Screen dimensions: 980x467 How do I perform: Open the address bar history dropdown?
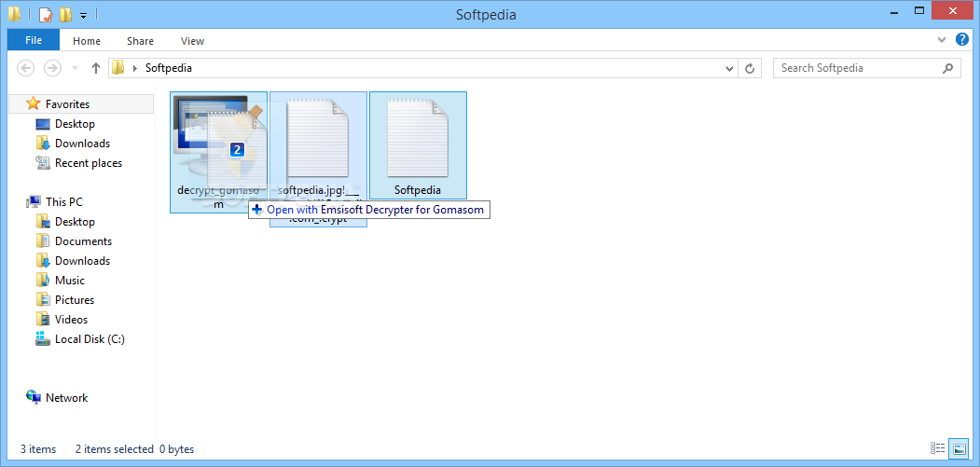pyautogui.click(x=729, y=68)
